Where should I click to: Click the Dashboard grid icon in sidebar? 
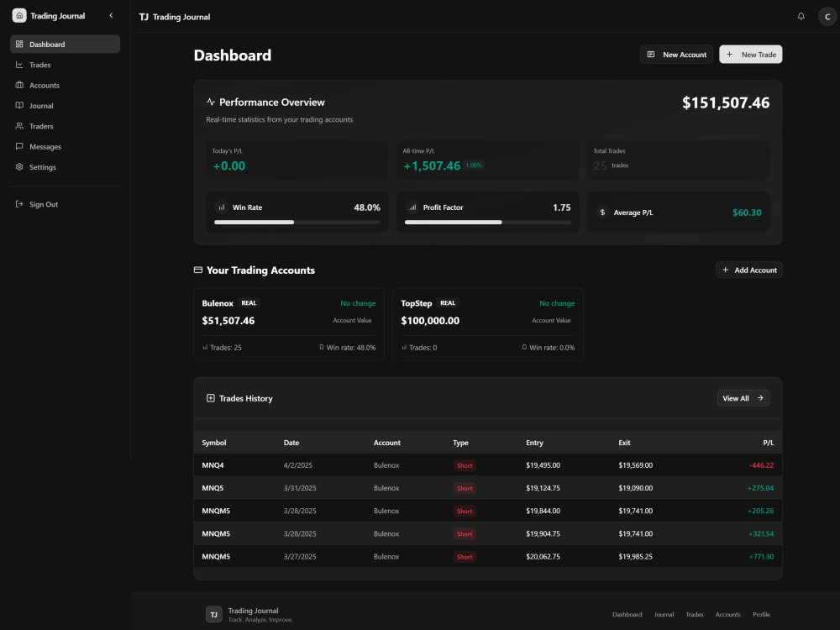tap(19, 44)
